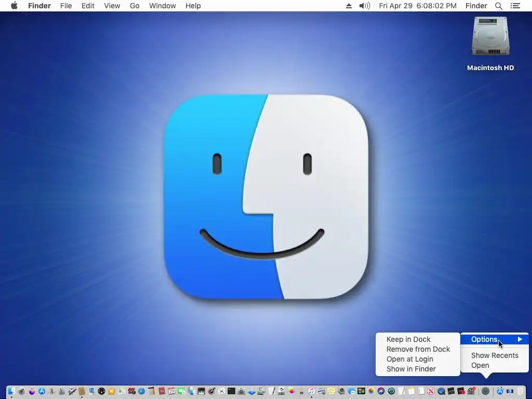Launch Launchpad rocket icon in Dock
532x399 pixels.
coord(21,391)
